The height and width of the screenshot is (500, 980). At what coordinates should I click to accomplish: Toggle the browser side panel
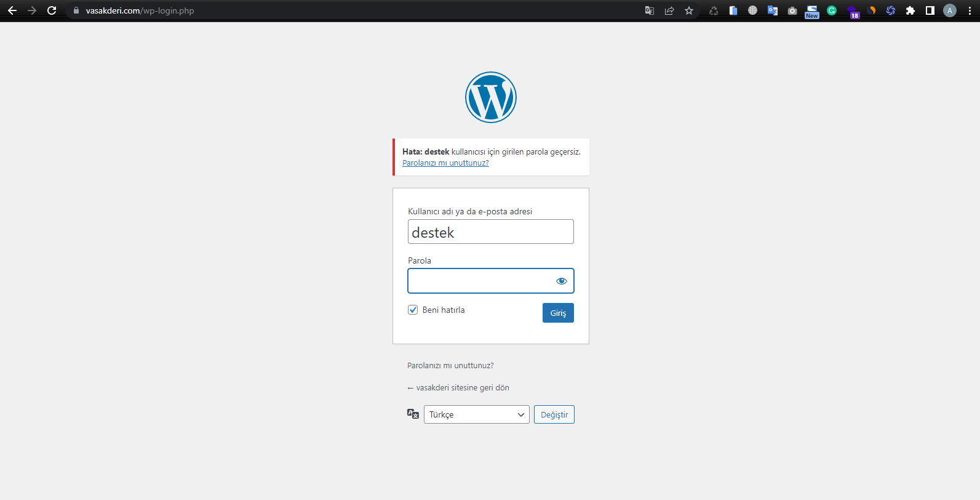(930, 10)
